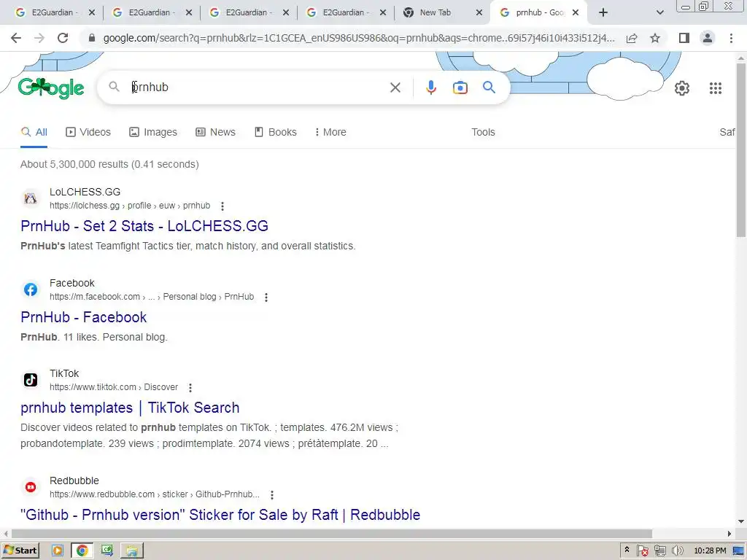Click the TikTok favicon

pyautogui.click(x=31, y=380)
